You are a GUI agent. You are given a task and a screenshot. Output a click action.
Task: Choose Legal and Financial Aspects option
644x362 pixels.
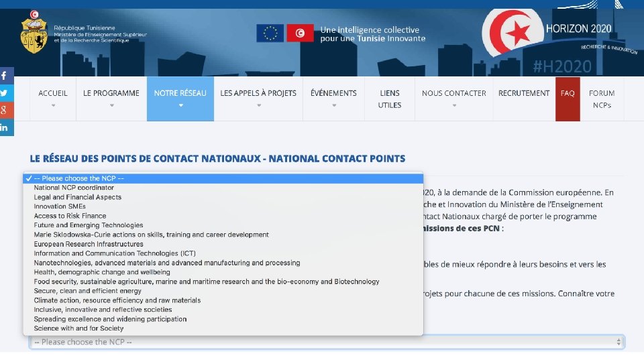[223, 197]
